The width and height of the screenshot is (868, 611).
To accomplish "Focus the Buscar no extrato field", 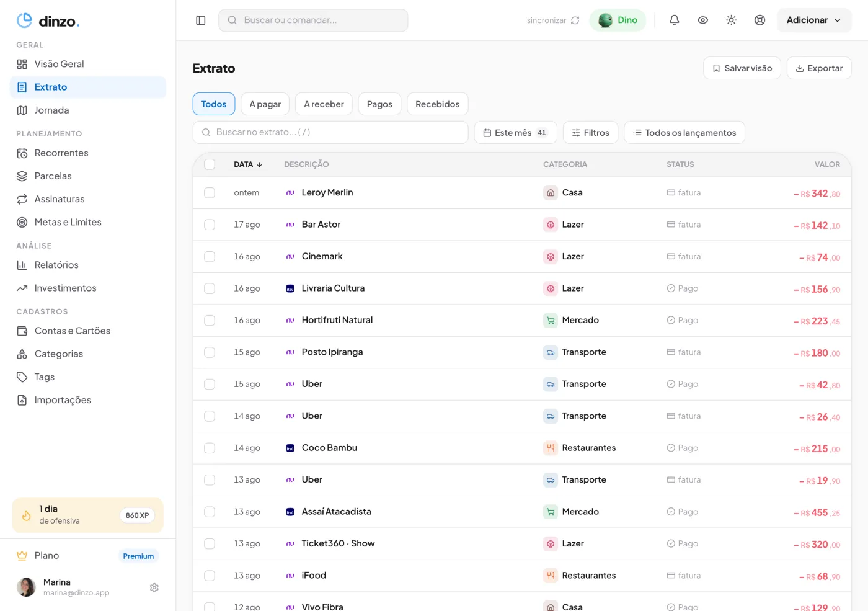I will click(330, 133).
